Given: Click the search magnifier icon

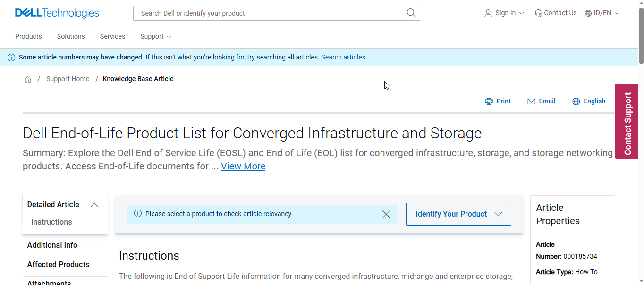Looking at the screenshot, I should [411, 13].
